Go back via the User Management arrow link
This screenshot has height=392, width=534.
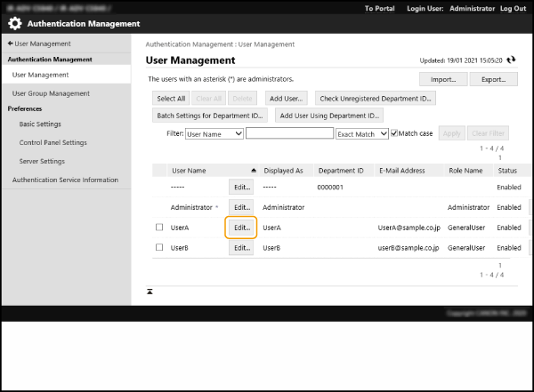click(38, 43)
